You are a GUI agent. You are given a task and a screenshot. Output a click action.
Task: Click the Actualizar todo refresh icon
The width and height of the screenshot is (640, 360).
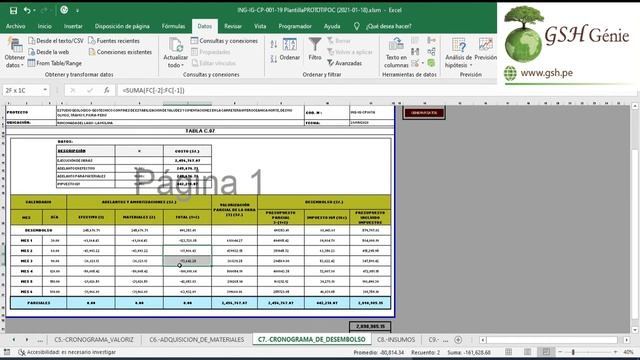coord(176,45)
